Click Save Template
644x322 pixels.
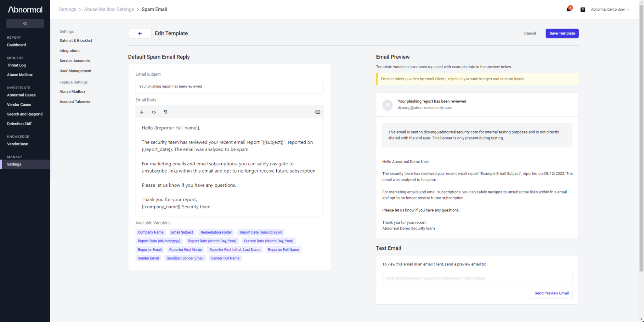(x=562, y=33)
